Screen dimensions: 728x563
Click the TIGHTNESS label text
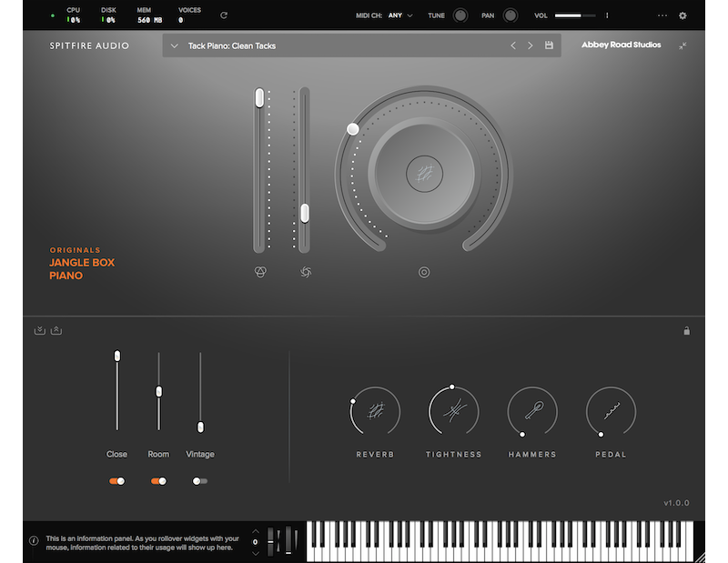(453, 455)
